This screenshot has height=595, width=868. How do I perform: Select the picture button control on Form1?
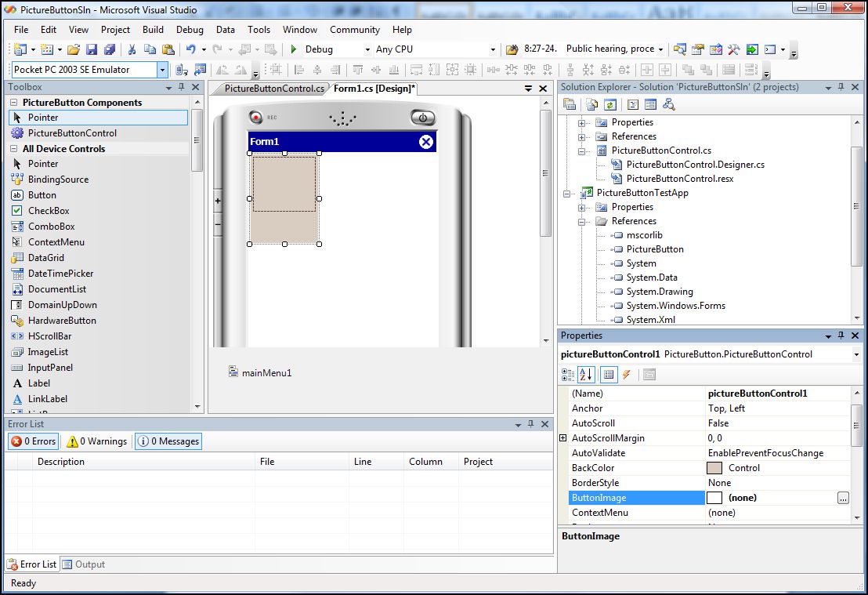[x=284, y=198]
